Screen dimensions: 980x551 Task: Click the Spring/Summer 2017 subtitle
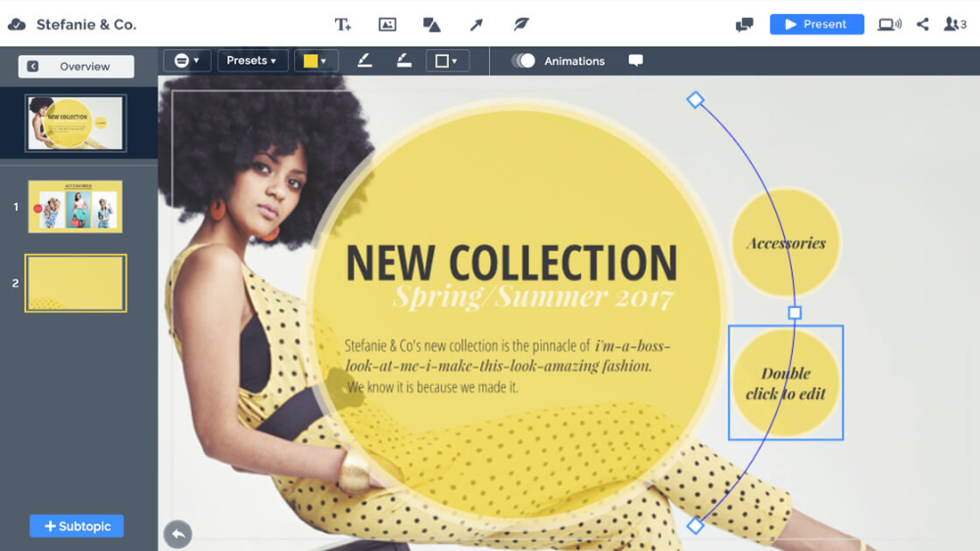[533, 296]
